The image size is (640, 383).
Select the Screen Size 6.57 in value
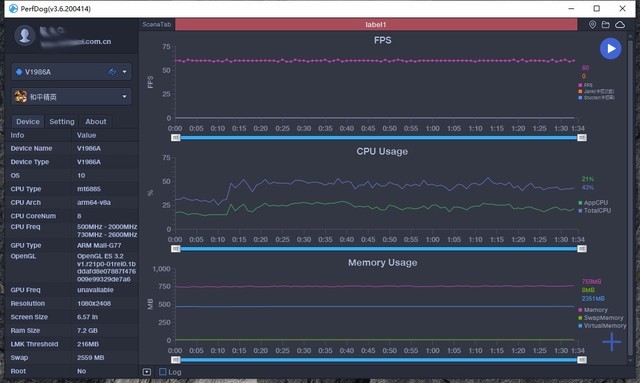click(x=87, y=317)
